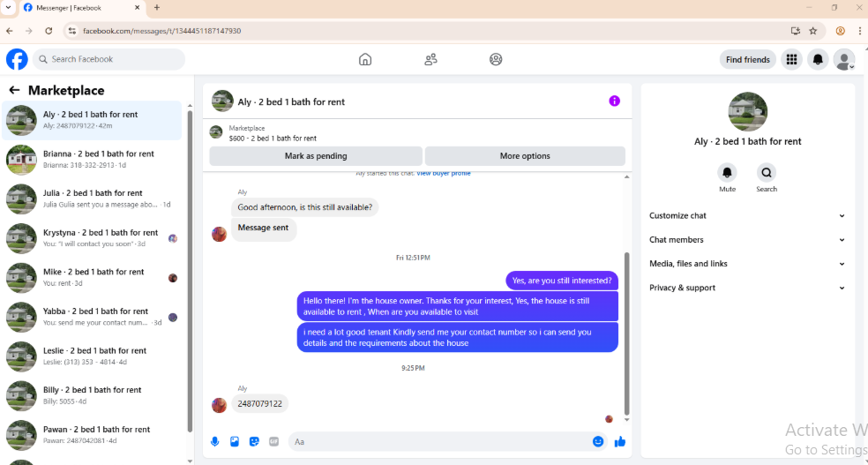The width and height of the screenshot is (868, 465).
Task: Open Aly's conversation in the list
Action: [92, 120]
